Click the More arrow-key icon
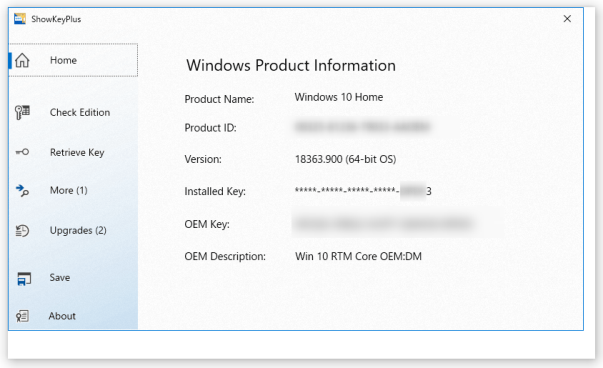 pyautogui.click(x=22, y=190)
